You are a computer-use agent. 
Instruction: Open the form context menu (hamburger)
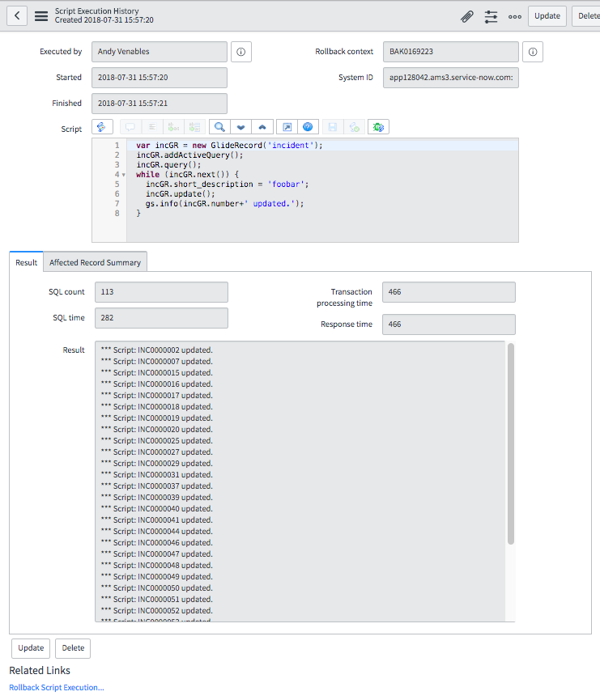pos(41,16)
